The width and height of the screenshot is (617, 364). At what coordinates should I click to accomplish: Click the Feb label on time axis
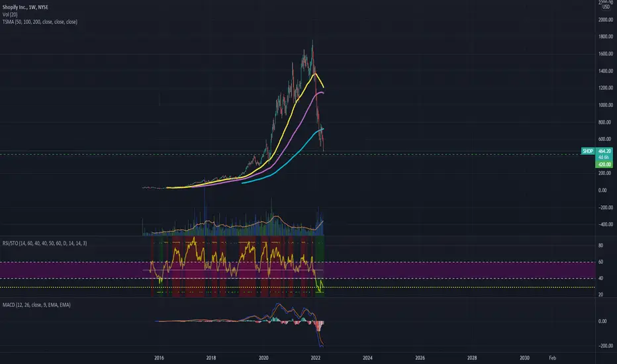[553, 358]
